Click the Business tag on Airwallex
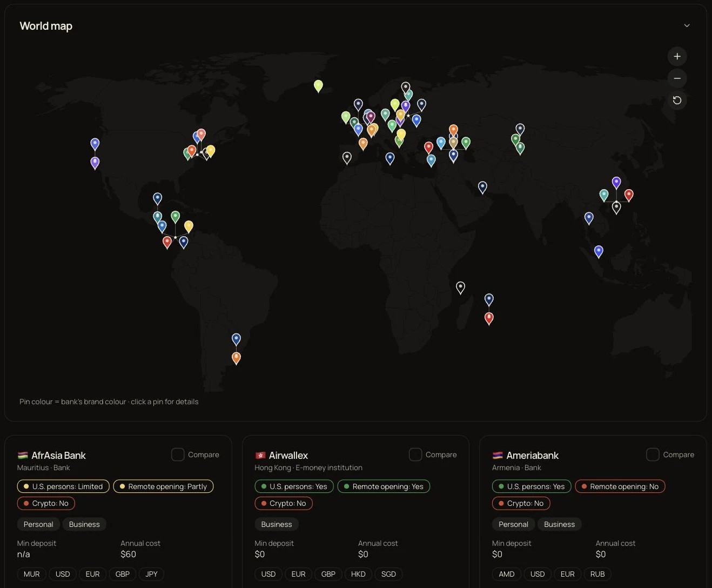The image size is (712, 588). click(x=277, y=524)
